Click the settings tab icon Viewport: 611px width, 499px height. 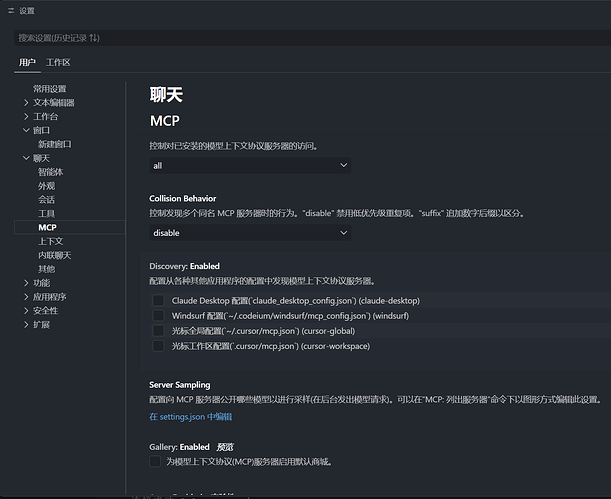coord(11,11)
